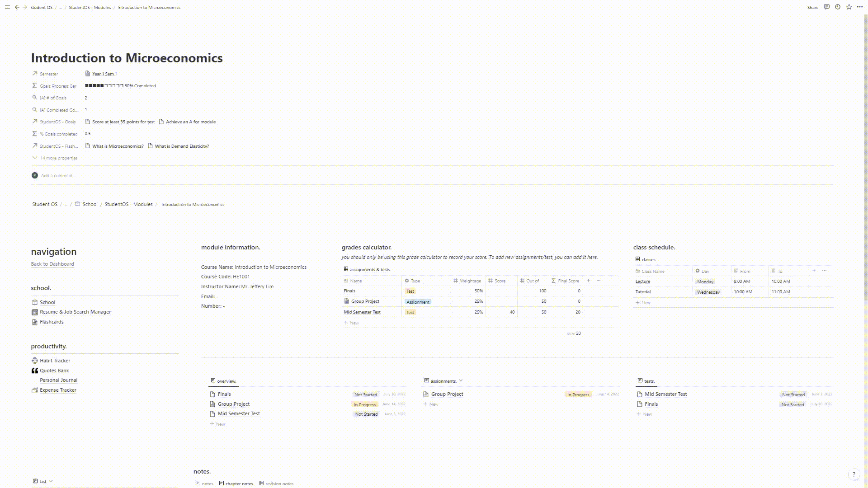This screenshot has width=868, height=488.
Task: Open the assignments view dropdown chevron
Action: click(x=461, y=381)
